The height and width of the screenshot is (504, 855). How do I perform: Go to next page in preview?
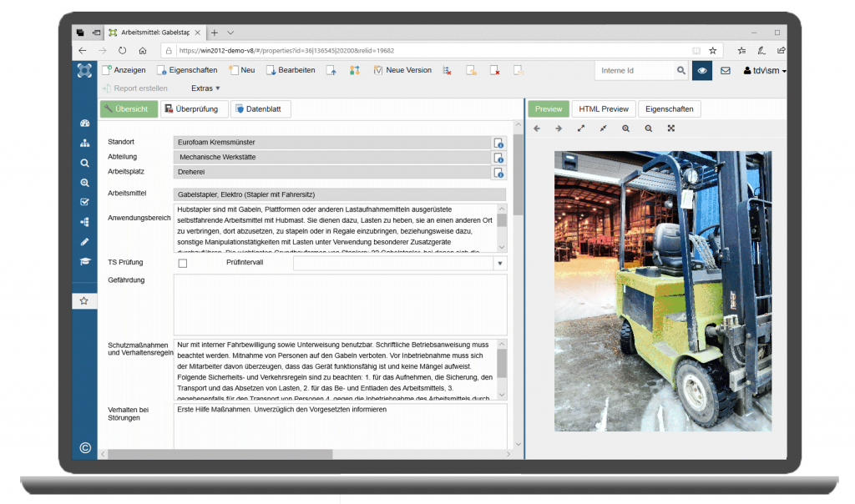[559, 129]
